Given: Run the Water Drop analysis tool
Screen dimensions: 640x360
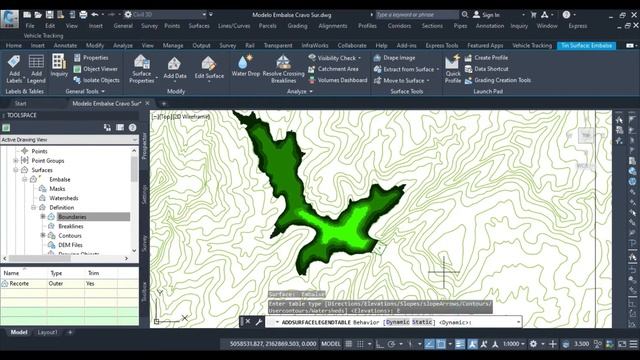Looking at the screenshot, I should [246, 65].
